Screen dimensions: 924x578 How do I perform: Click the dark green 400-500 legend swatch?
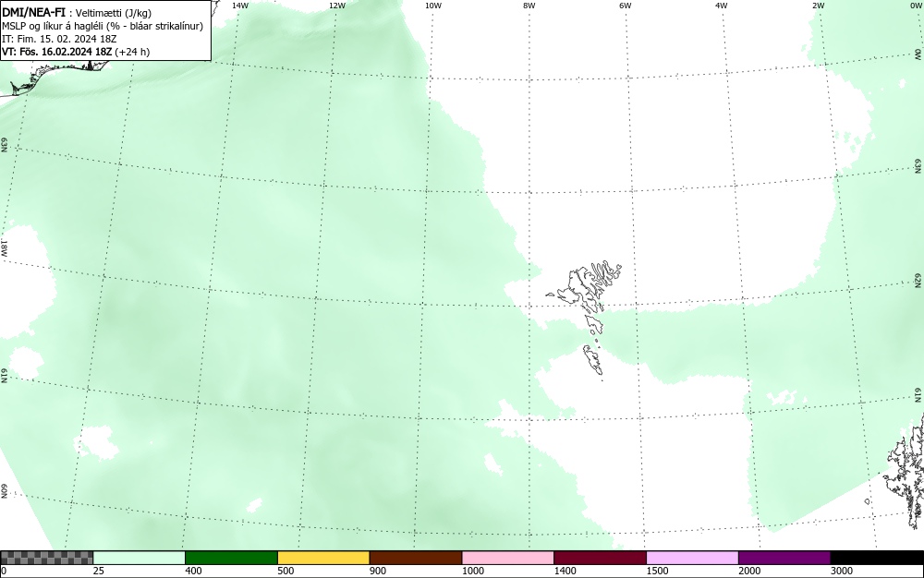(x=231, y=558)
